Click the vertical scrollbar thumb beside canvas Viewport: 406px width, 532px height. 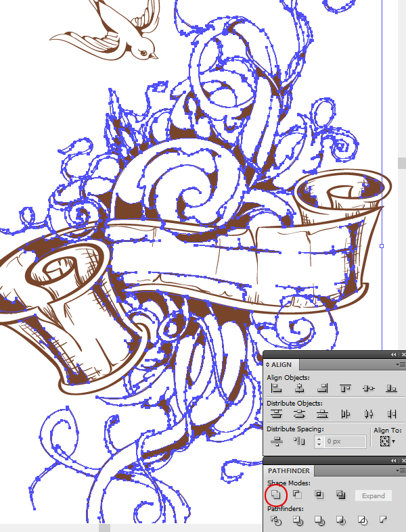[401, 162]
